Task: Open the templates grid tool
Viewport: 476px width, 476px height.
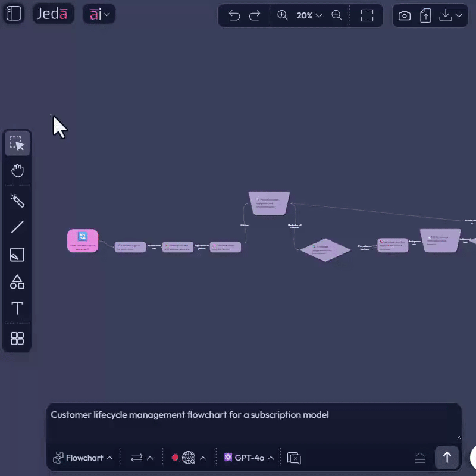Action: pos(17,337)
